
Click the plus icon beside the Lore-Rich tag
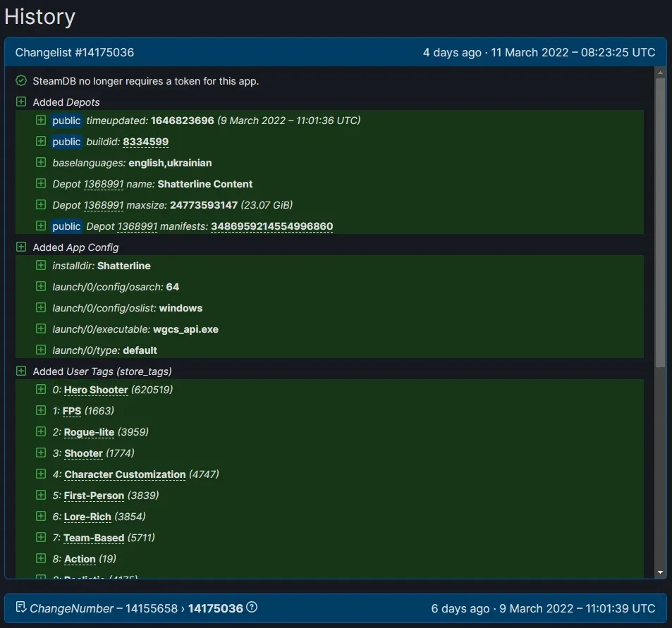41,517
